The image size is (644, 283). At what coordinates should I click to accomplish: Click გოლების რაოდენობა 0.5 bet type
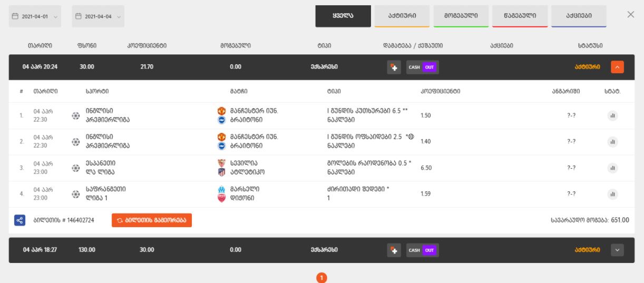[369, 163]
